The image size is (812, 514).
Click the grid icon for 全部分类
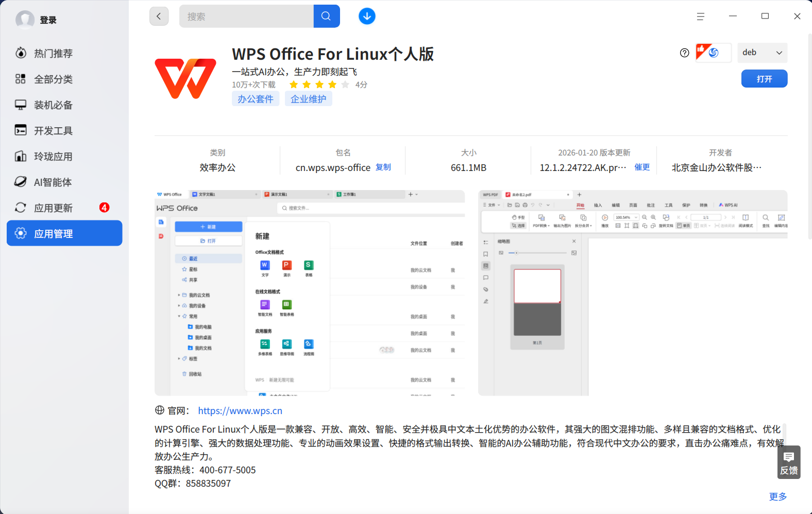pos(21,79)
